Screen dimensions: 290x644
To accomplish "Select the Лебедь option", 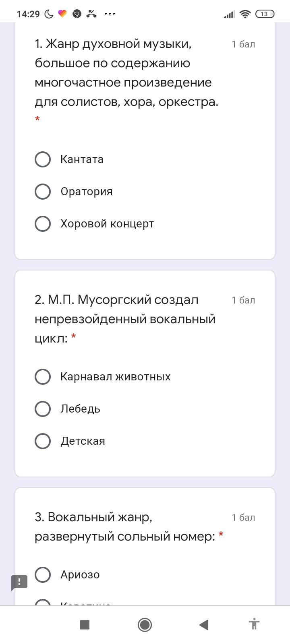I will point(43,409).
